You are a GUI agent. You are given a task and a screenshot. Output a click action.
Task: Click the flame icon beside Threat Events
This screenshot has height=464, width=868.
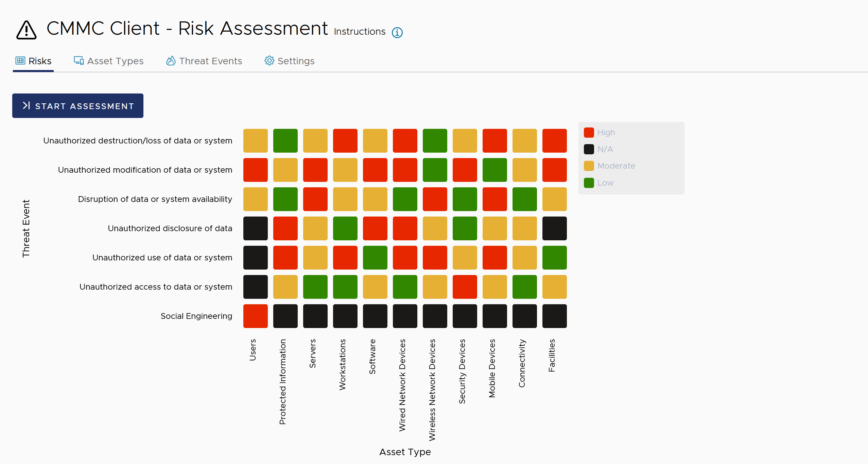point(171,61)
